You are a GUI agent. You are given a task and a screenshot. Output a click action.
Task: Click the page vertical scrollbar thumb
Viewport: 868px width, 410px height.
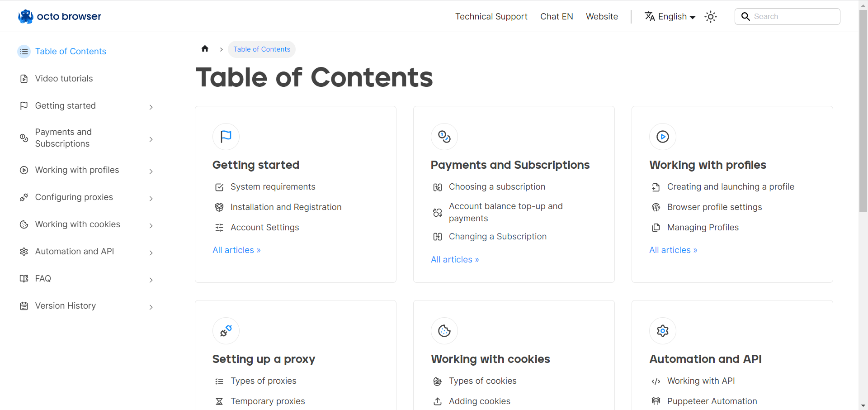(863, 111)
